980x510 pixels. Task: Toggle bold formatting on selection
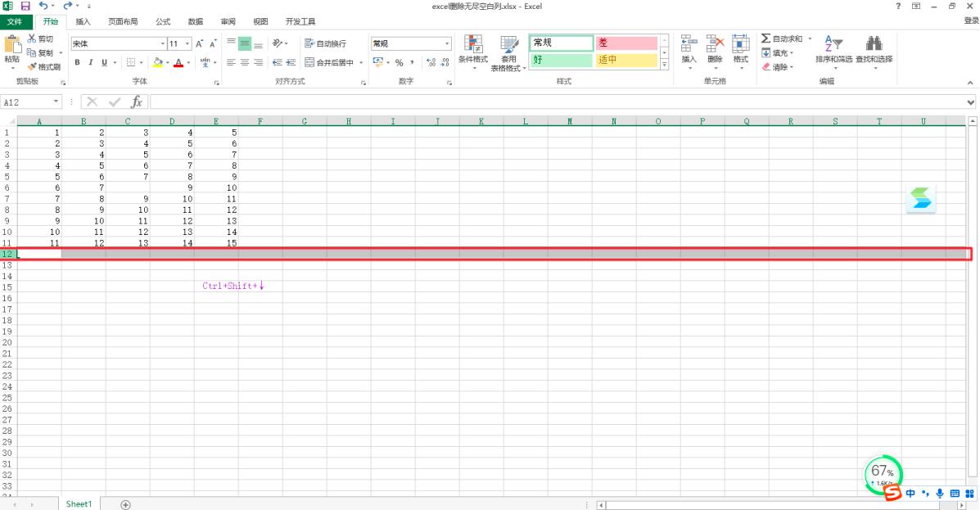pyautogui.click(x=77, y=62)
